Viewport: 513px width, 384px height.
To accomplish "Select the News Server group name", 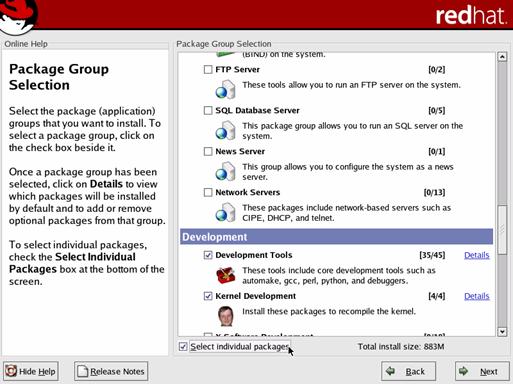I will click(240, 151).
